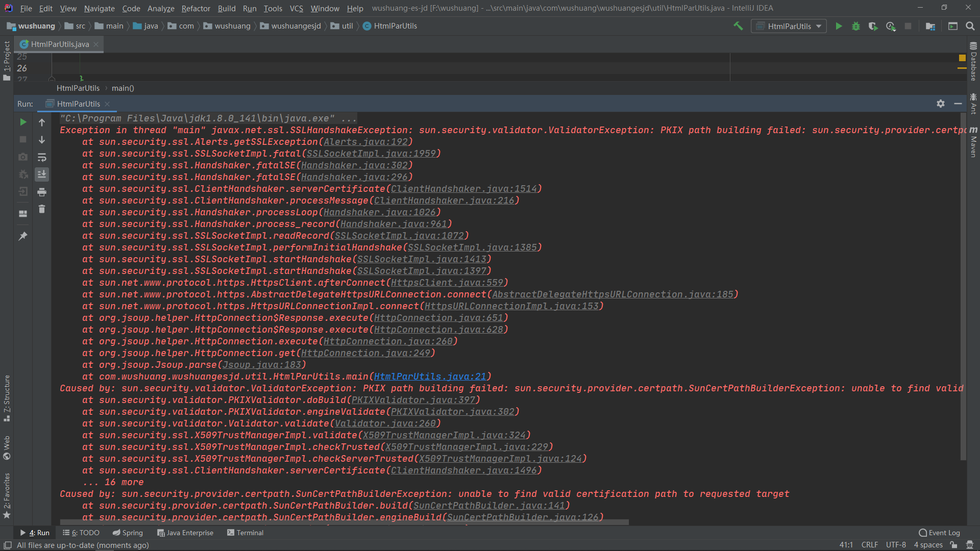980x551 pixels.
Task: Click the tool windows quick access icon
Action: (x=7, y=545)
